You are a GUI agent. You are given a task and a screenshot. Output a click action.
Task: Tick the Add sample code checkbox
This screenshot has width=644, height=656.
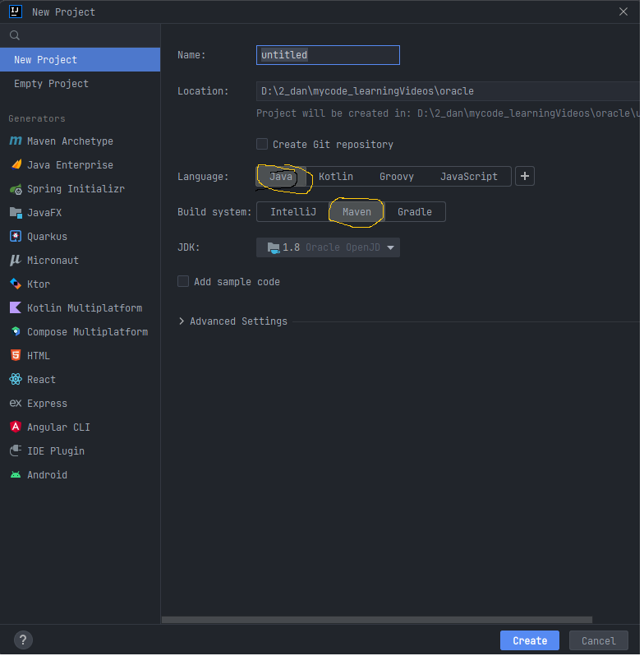(x=183, y=282)
